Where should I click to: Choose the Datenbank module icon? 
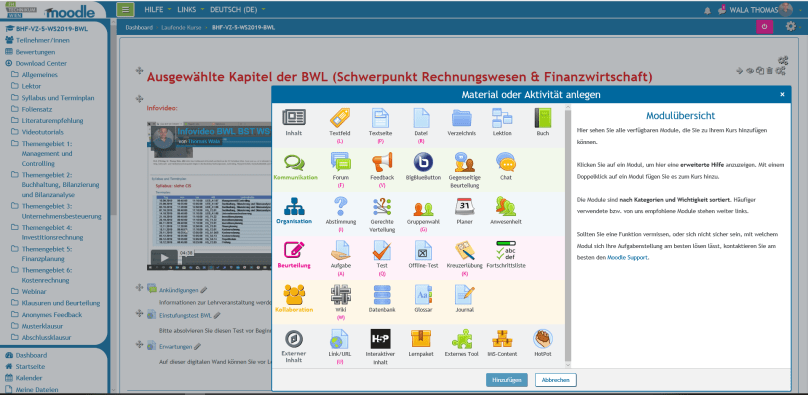[382, 295]
